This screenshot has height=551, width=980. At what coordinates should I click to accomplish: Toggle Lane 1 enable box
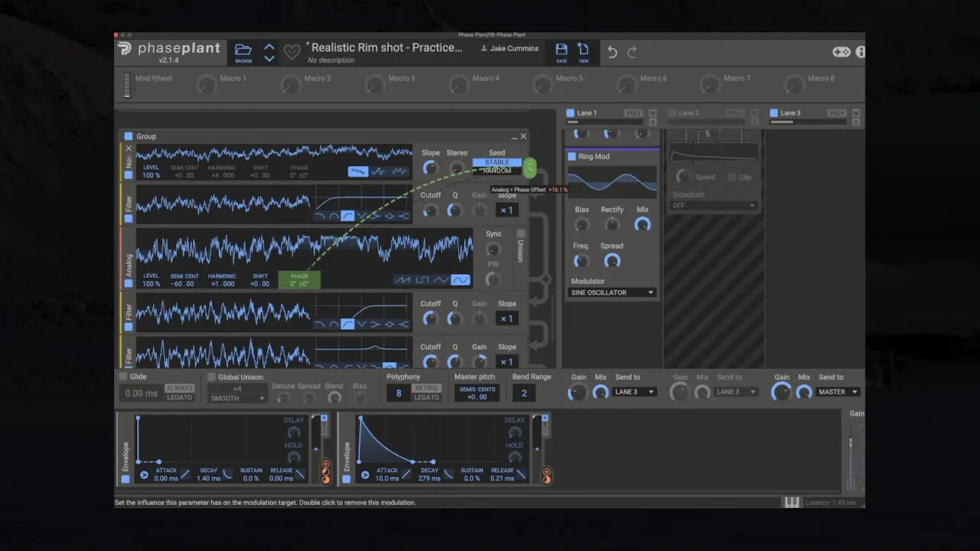click(x=570, y=113)
